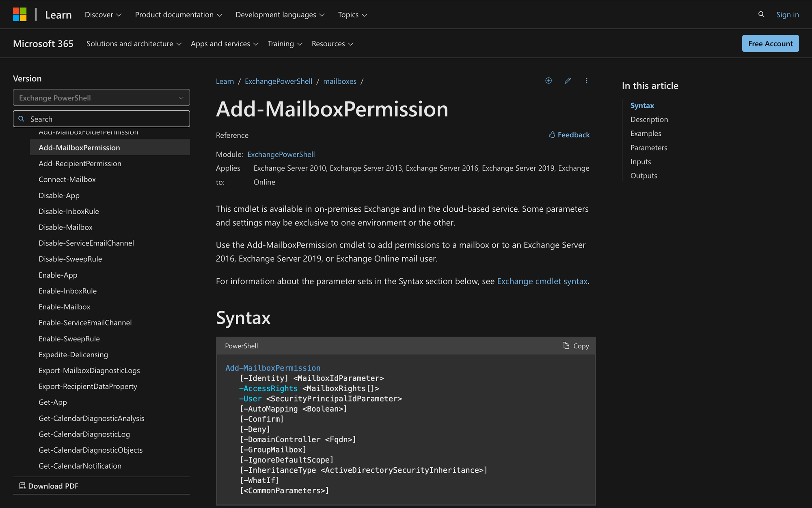Click the Edit (pencil) icon
The width and height of the screenshot is (812, 508).
click(568, 81)
